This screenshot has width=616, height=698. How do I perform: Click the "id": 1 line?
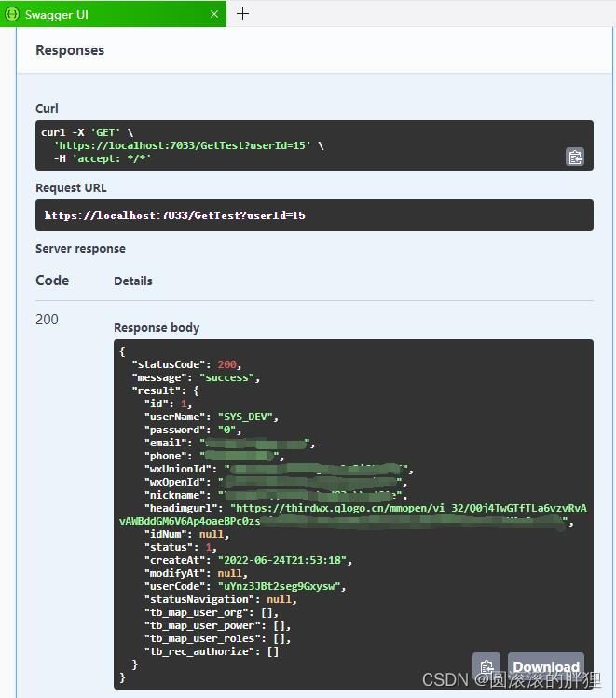(168, 404)
